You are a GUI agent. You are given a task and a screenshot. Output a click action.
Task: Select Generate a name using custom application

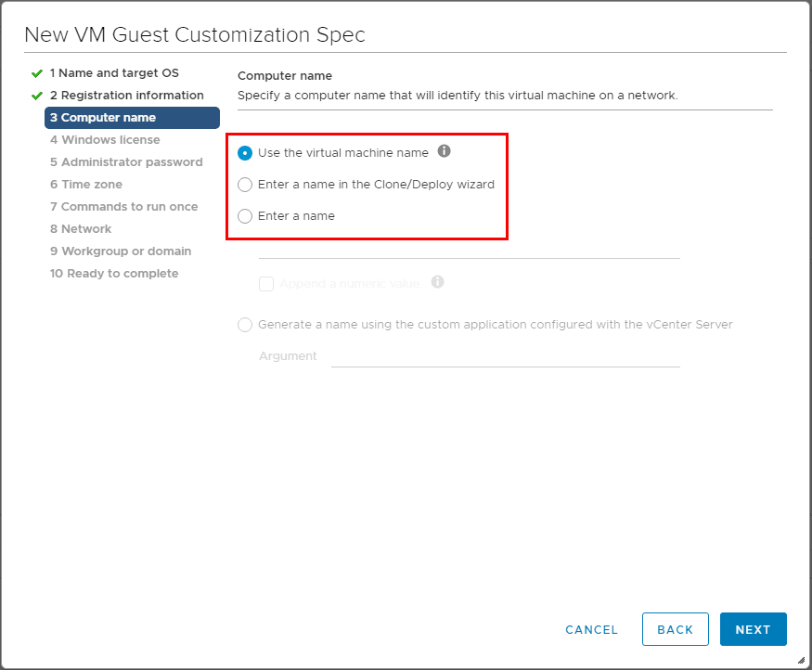point(245,325)
